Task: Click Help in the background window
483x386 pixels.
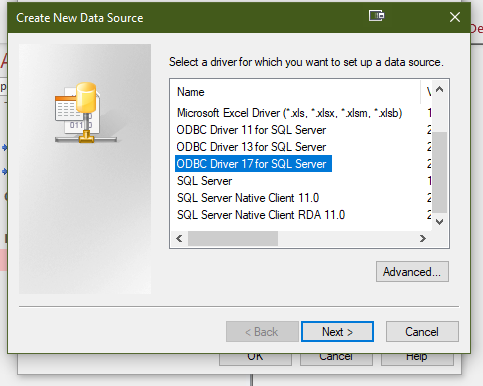Action: 417,359
